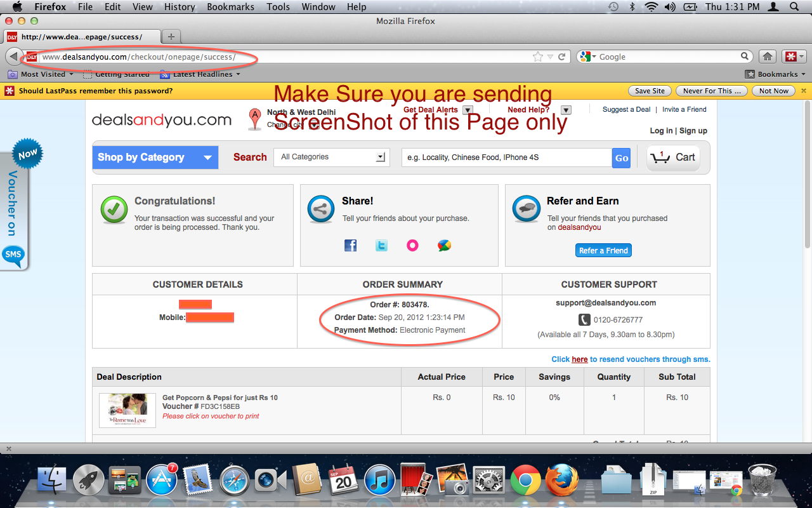Expand the Get Deal Alerts arrow
812x508 pixels.
pyautogui.click(x=468, y=110)
